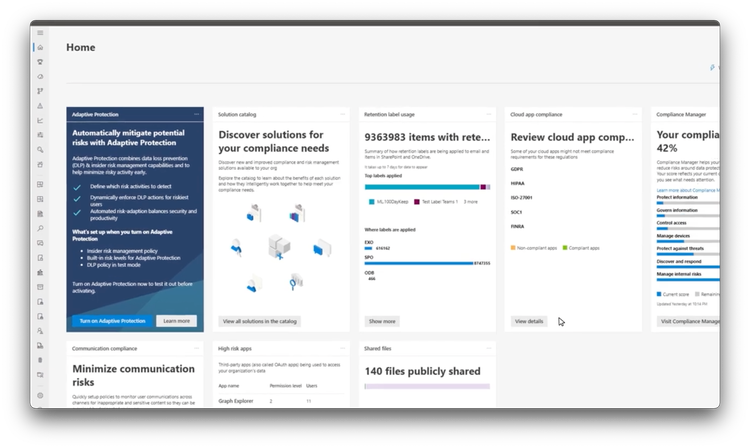Image resolution: width=750 pixels, height=448 pixels.
Task: Open Adaptive Protection card ellipsis menu
Action: pyautogui.click(x=197, y=114)
